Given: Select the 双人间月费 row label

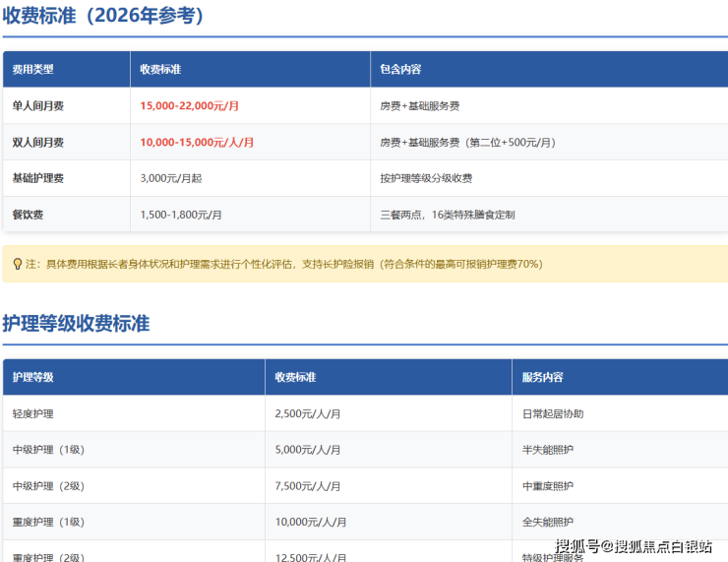Looking at the screenshot, I should coord(37,142).
